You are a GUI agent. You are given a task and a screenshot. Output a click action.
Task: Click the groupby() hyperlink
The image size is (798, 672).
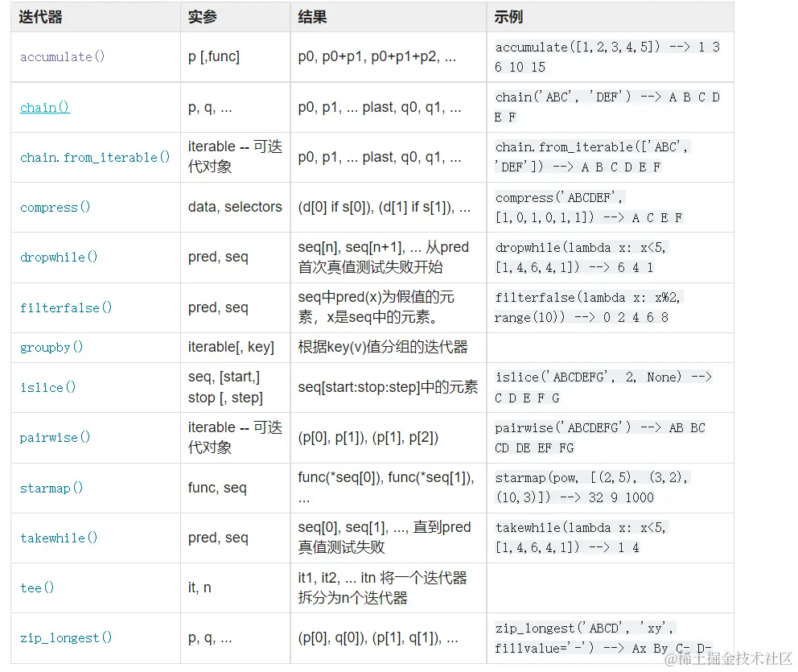[51, 348]
